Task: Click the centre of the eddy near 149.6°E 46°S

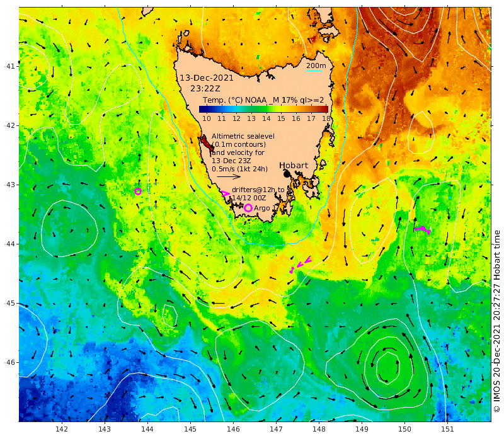Action: 388,367
